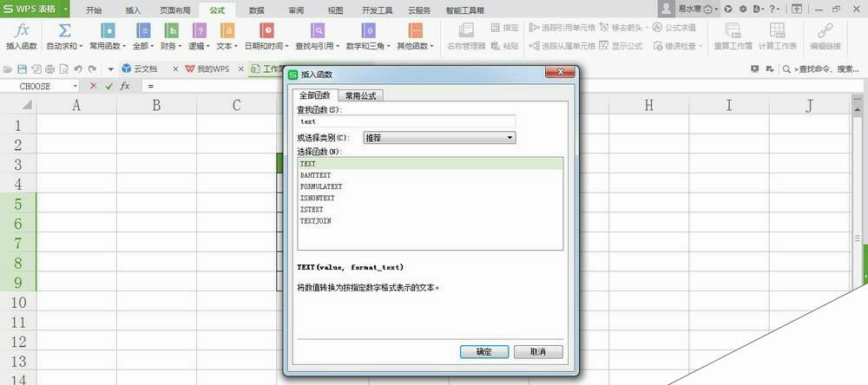Click the 自动求和 sigma icon

pos(64,30)
